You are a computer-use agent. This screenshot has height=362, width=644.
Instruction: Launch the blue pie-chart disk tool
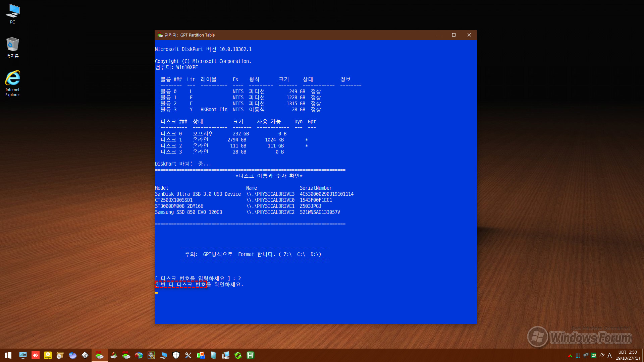pyautogui.click(x=73, y=355)
